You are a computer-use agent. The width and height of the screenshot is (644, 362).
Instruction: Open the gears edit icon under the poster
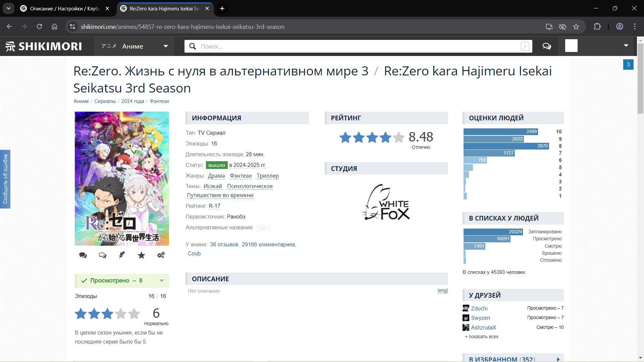[x=161, y=255]
